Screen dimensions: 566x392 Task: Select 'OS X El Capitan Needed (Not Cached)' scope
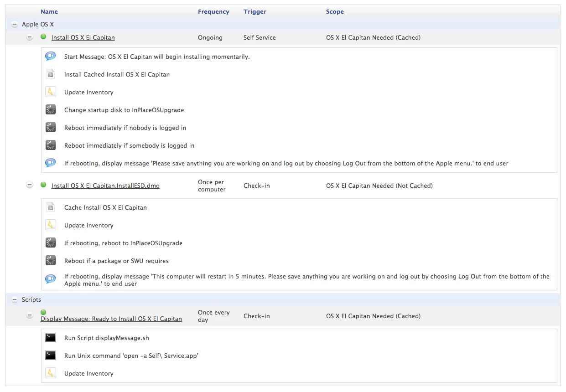(379, 186)
